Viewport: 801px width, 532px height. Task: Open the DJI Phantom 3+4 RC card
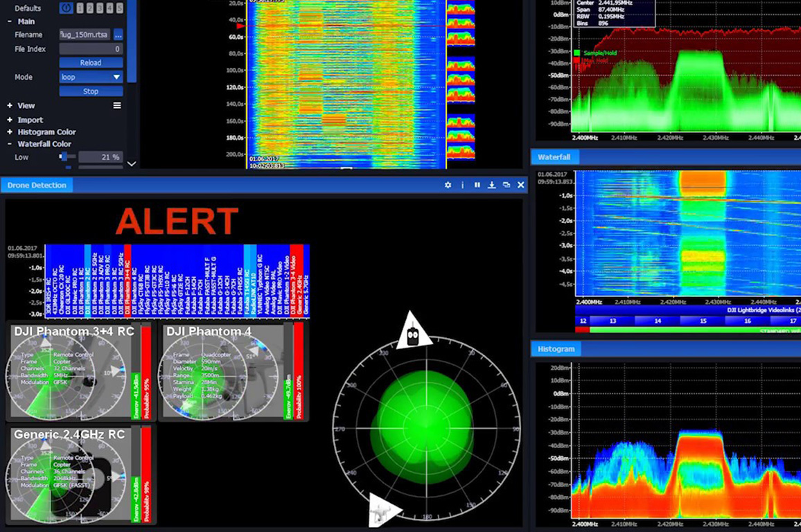pyautogui.click(x=80, y=372)
